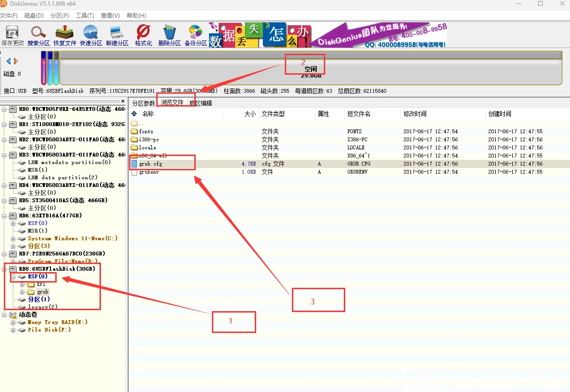
Task: Select the HD0 WDC disk in tree
Action: pos(71,109)
